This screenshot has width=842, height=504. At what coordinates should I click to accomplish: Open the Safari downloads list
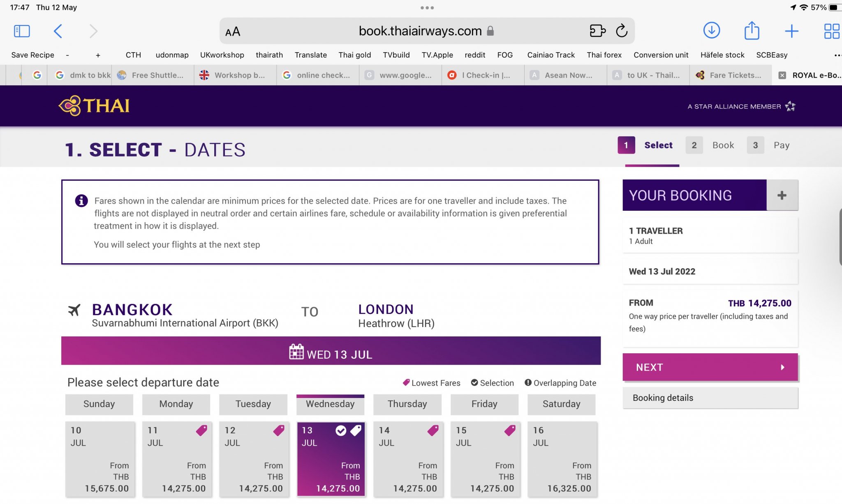click(712, 30)
